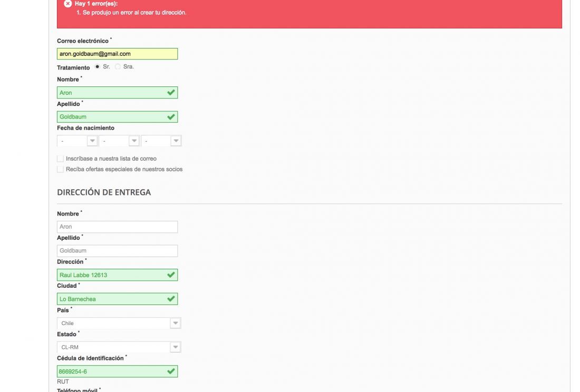Click the Cédula de Identificación field
Viewport: 580px width, 392px height.
(x=117, y=371)
